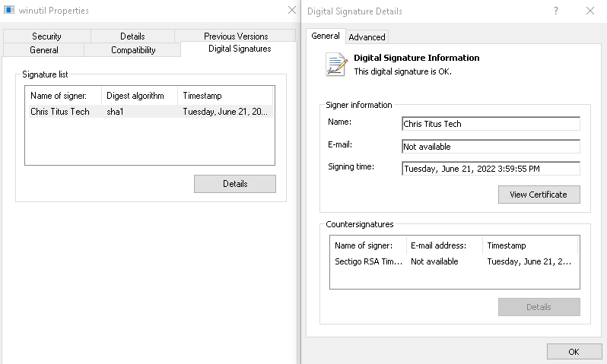Go to the Compatibility tab
This screenshot has height=364, width=607.
[133, 50]
